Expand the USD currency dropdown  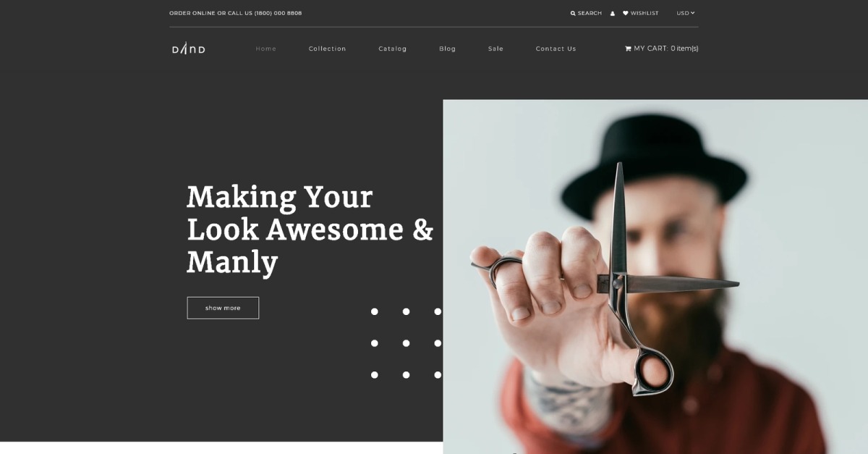[x=686, y=13]
